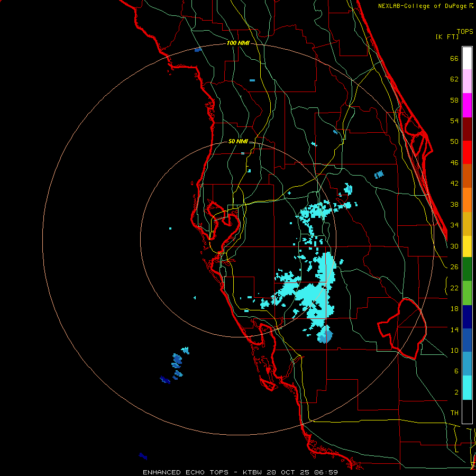Viewport: 476px width, 476px height.
Task: Click the '54' legend value
Action: point(454,121)
